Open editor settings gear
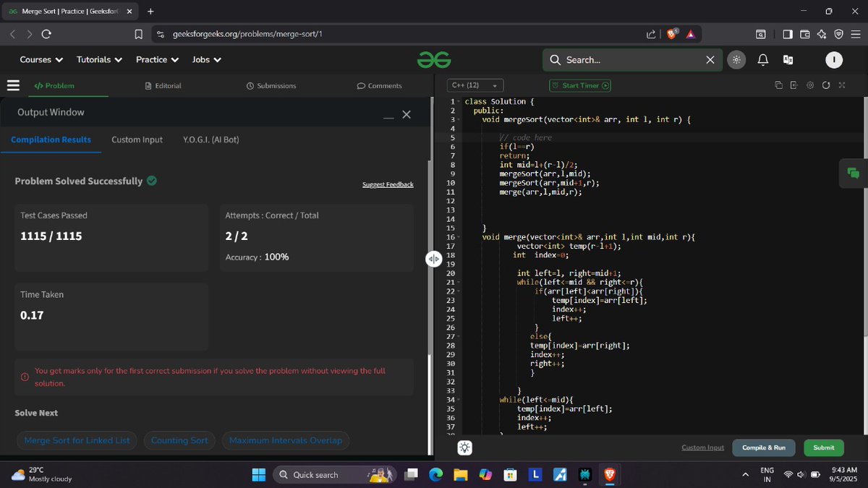Image resolution: width=868 pixels, height=488 pixels. click(x=810, y=85)
